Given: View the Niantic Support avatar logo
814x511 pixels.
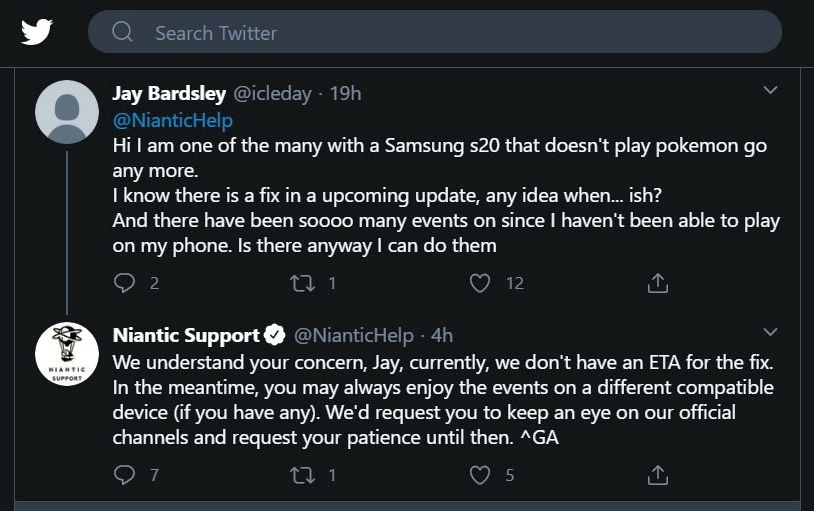Looking at the screenshot, I should [x=67, y=352].
